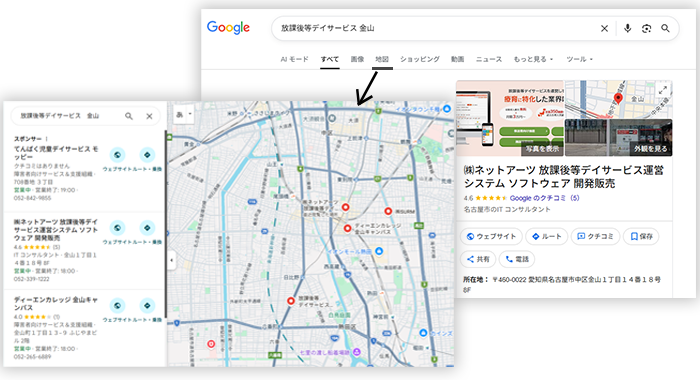Open the AI モード tab

point(294,59)
